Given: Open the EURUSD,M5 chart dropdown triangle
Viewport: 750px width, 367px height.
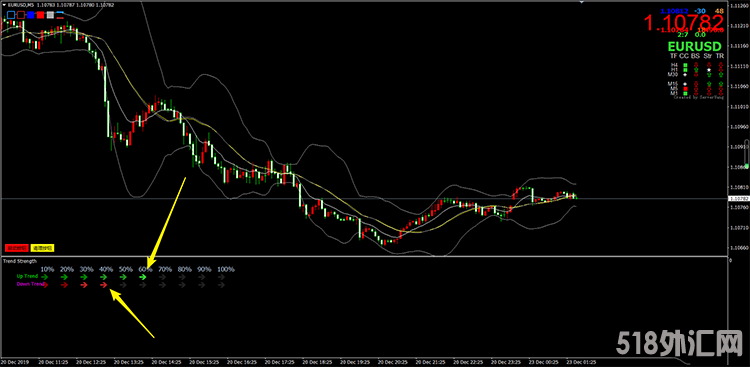Looking at the screenshot, I should pyautogui.click(x=4, y=5).
